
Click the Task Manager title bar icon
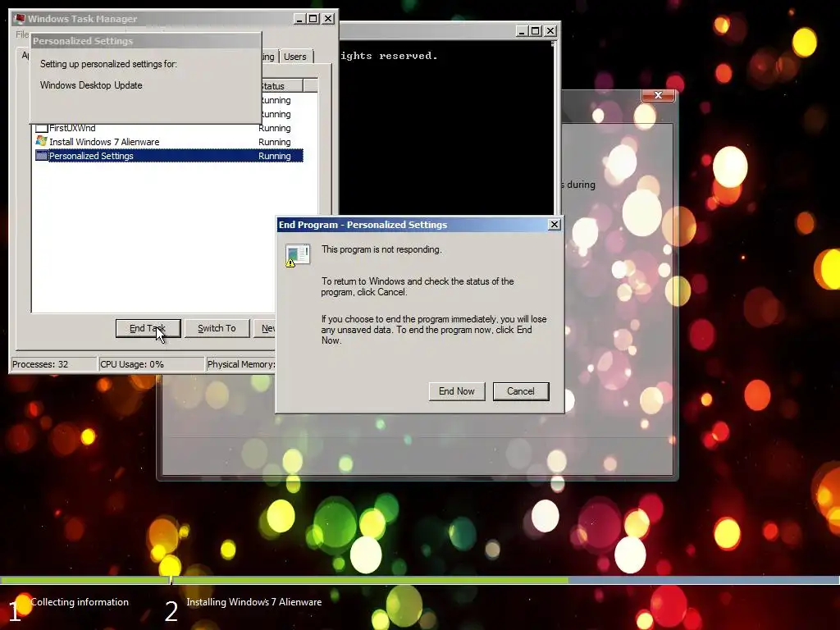point(20,19)
